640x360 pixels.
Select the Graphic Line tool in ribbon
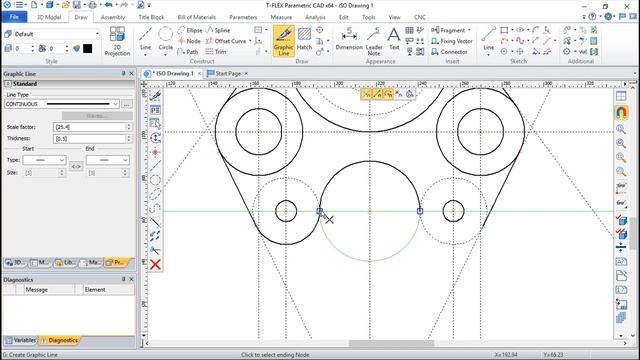click(284, 41)
